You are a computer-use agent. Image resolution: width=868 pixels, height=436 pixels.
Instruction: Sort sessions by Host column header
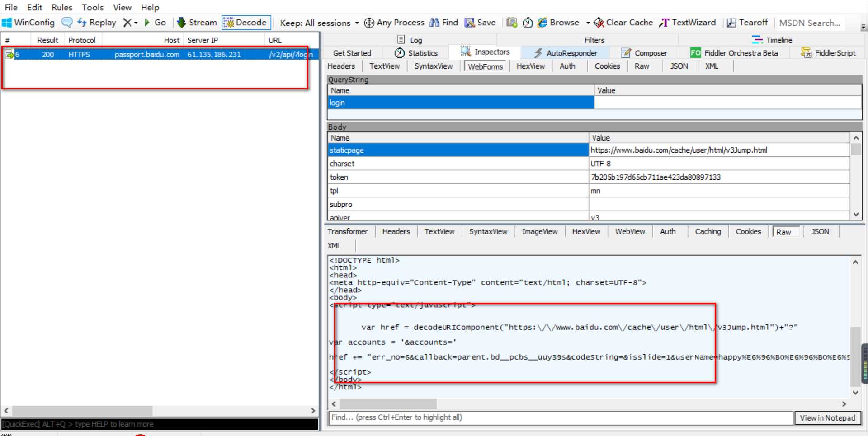[142, 40]
